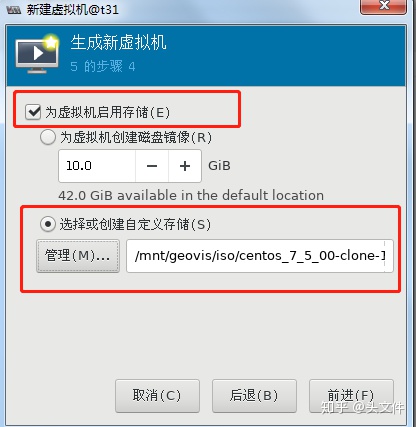This screenshot has height=427, width=416.
Task: Click the 42.0 GiB available text
Action: pyautogui.click(x=191, y=195)
